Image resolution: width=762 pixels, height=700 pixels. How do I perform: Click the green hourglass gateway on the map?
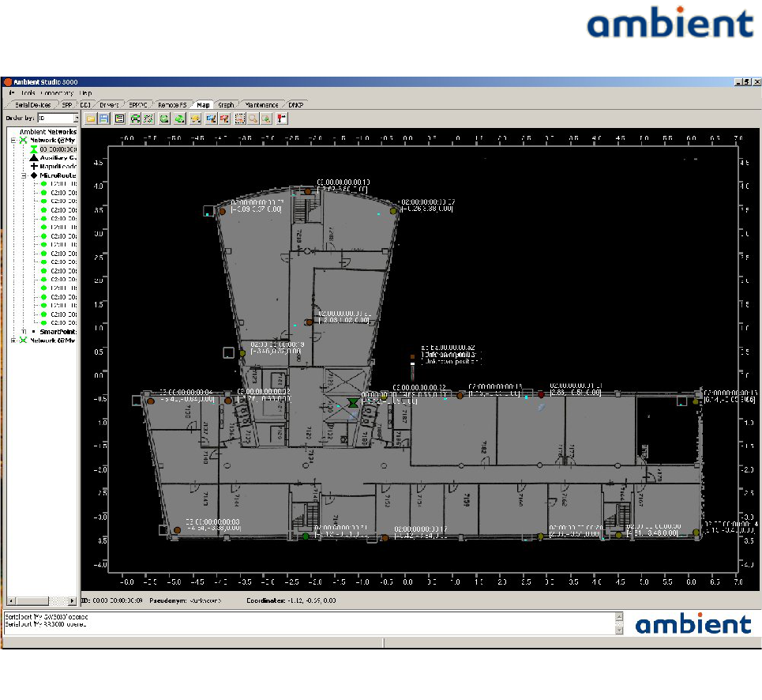(x=353, y=403)
